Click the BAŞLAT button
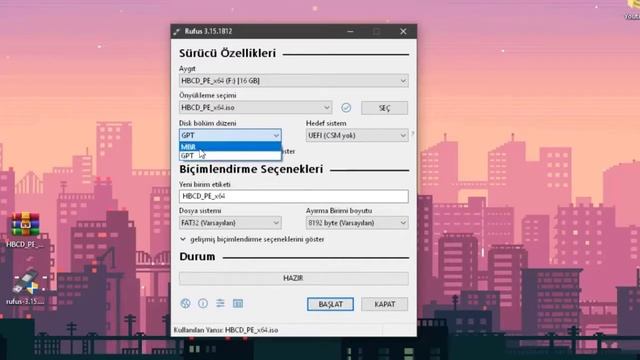 (x=330, y=304)
